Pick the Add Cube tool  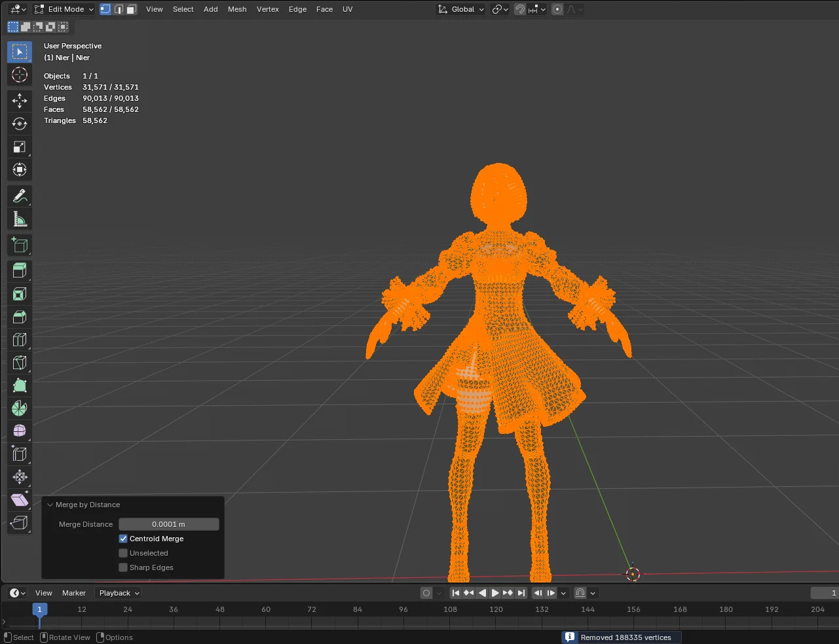click(20, 245)
